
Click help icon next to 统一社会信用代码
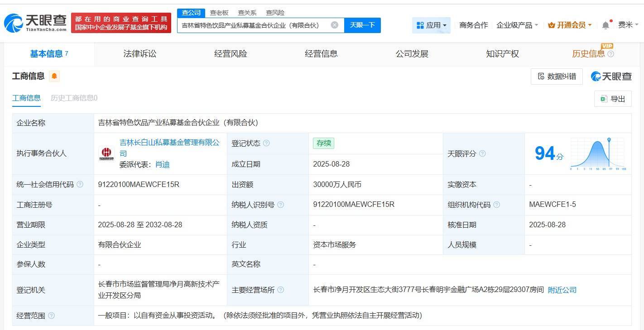80,184
